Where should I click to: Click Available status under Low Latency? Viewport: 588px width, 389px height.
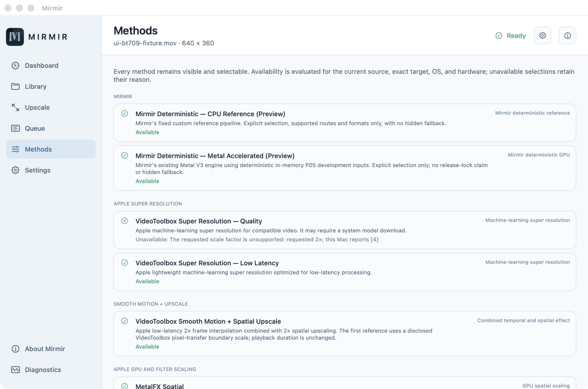[x=147, y=281]
